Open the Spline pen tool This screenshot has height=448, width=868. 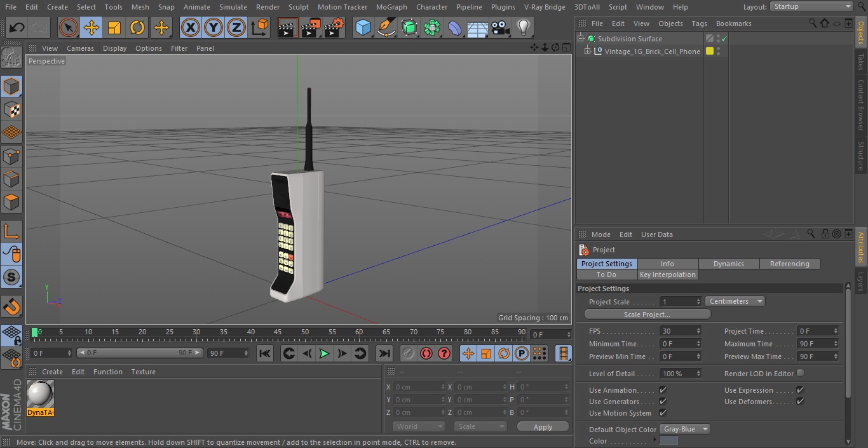[x=386, y=27]
